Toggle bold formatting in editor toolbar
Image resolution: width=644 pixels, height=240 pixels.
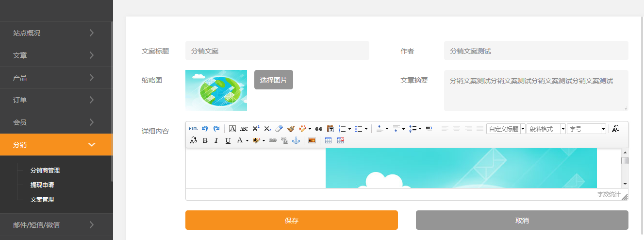pyautogui.click(x=205, y=140)
